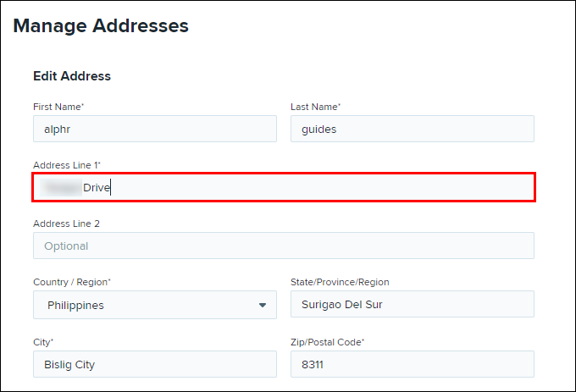Focus the Last Name field containing guides
This screenshot has height=392, width=576.
pos(412,129)
